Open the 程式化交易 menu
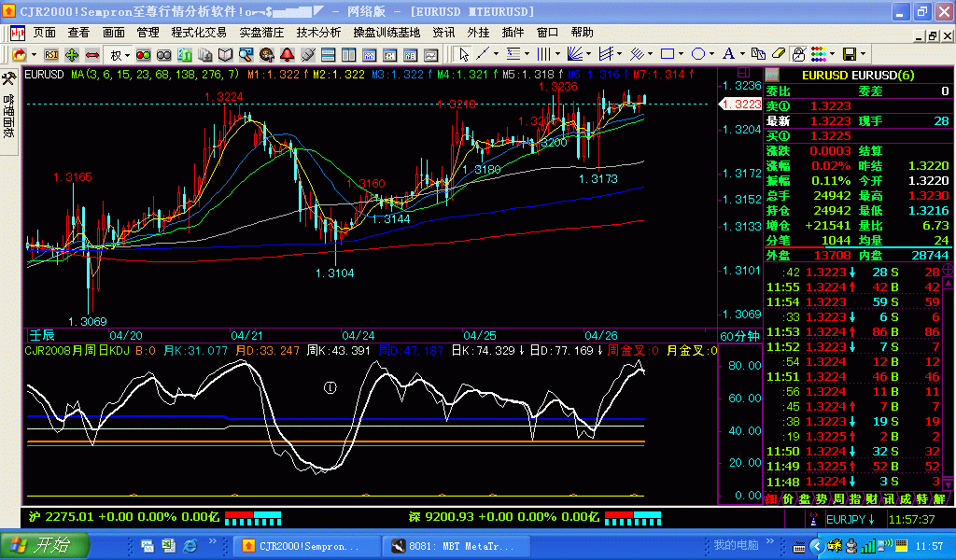 coord(199,32)
